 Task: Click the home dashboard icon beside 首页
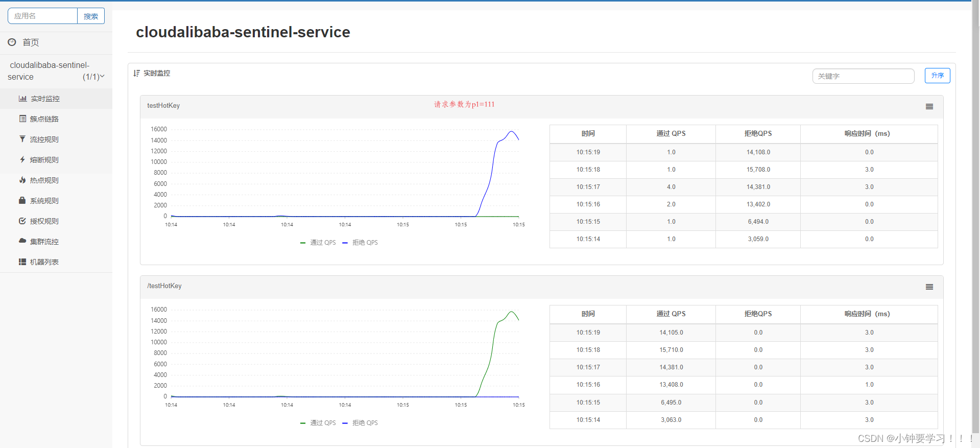pyautogui.click(x=12, y=42)
